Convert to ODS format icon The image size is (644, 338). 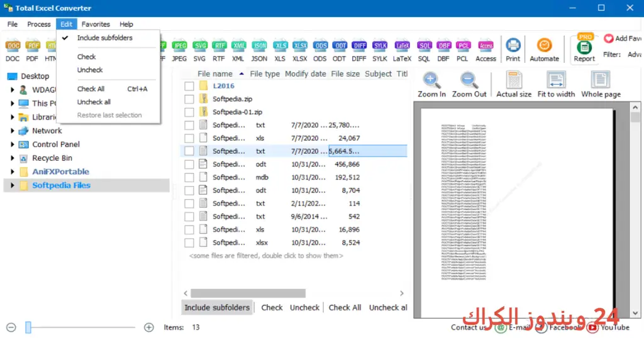pyautogui.click(x=320, y=50)
